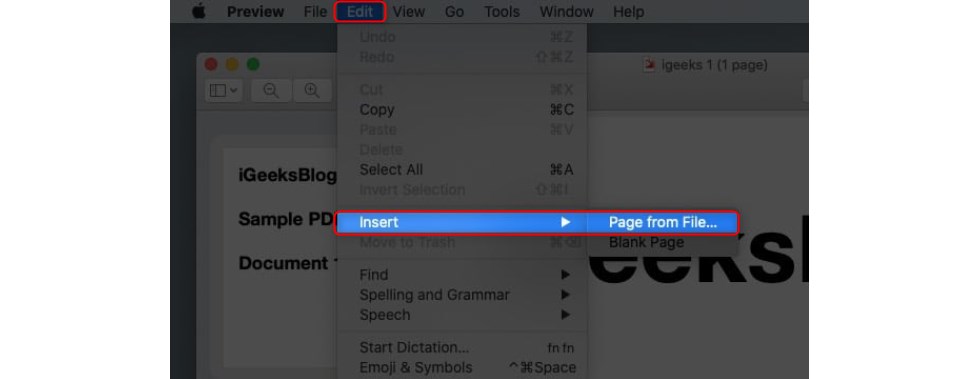979x379 pixels.
Task: Open the Help menu
Action: (x=628, y=11)
